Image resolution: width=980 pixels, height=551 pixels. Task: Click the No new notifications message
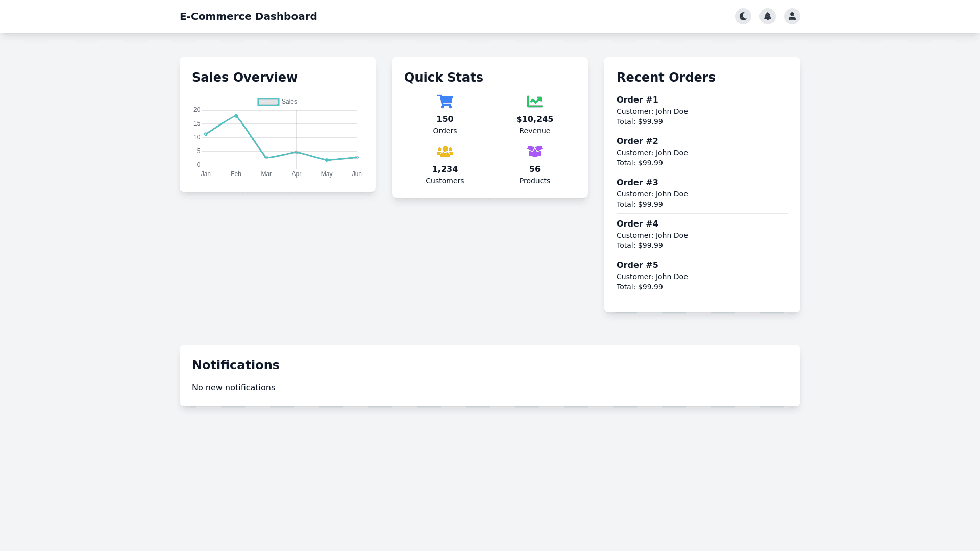click(233, 388)
